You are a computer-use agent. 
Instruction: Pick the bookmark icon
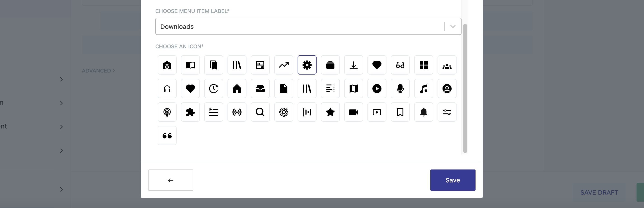(x=400, y=112)
